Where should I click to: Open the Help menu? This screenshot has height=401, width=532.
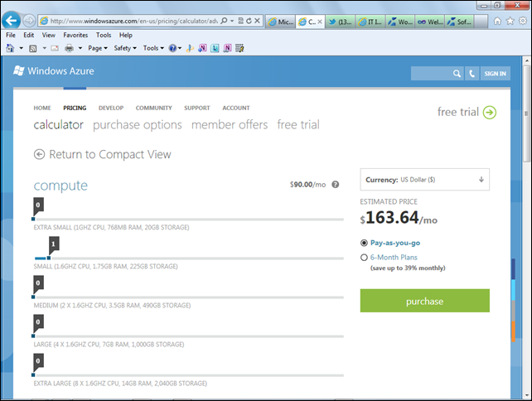125,35
